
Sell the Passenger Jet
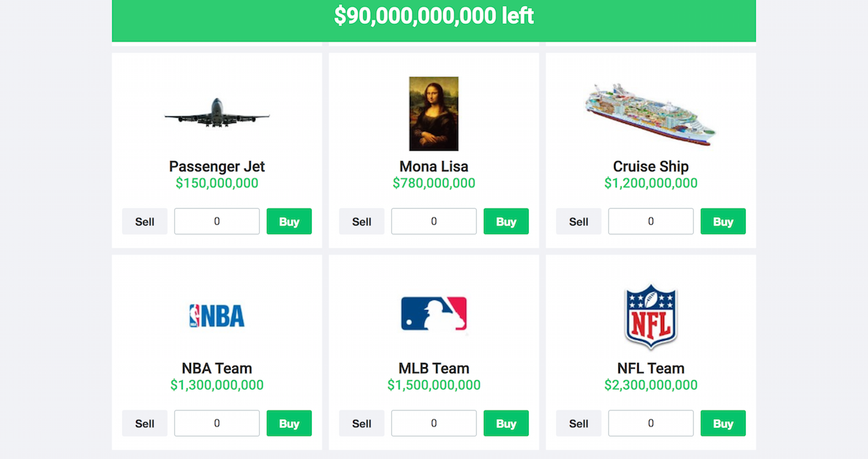(144, 221)
